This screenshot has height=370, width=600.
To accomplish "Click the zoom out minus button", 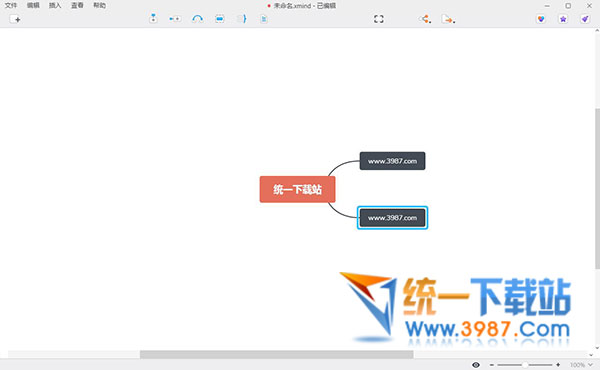I will coord(492,365).
